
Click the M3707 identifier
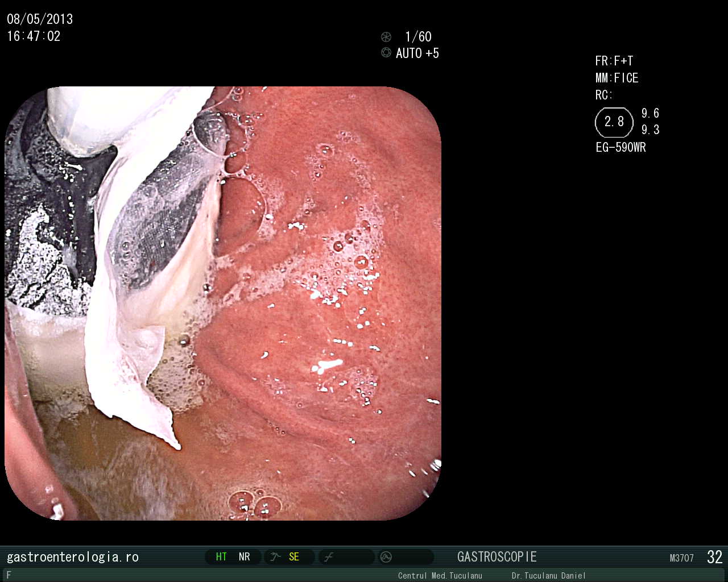click(x=682, y=558)
